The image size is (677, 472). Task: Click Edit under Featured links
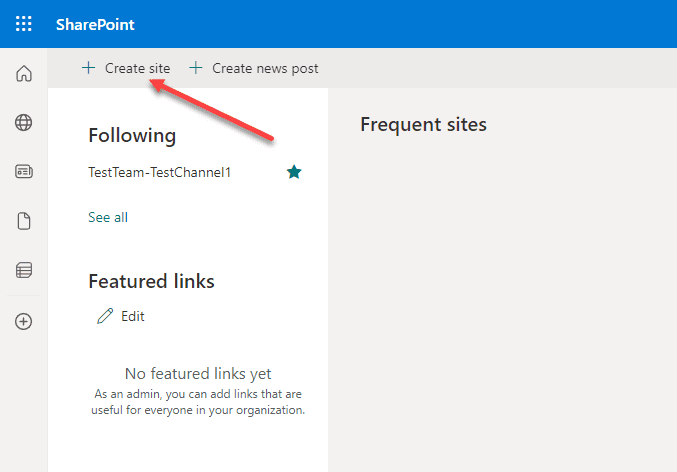click(133, 316)
